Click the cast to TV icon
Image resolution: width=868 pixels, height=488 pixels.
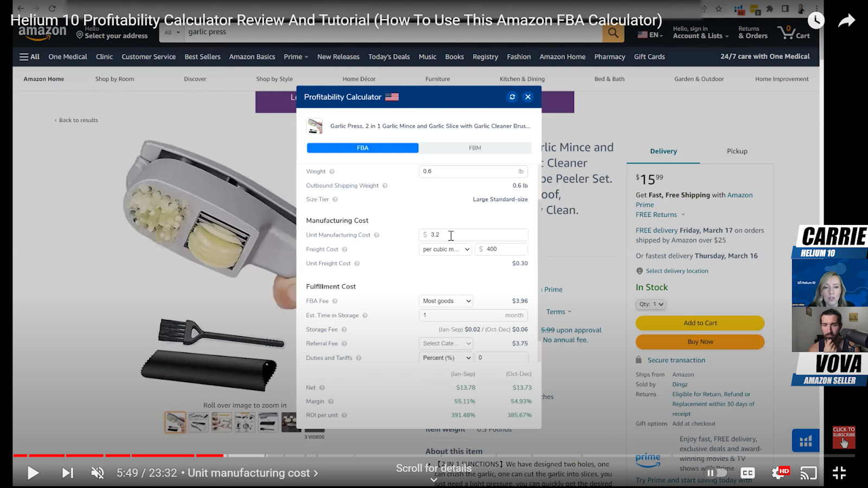tap(808, 473)
